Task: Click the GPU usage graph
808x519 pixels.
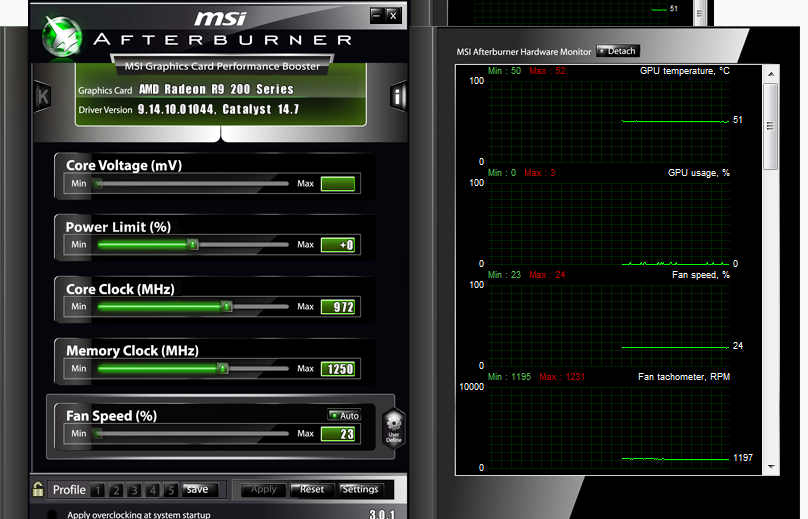Action: click(x=609, y=224)
